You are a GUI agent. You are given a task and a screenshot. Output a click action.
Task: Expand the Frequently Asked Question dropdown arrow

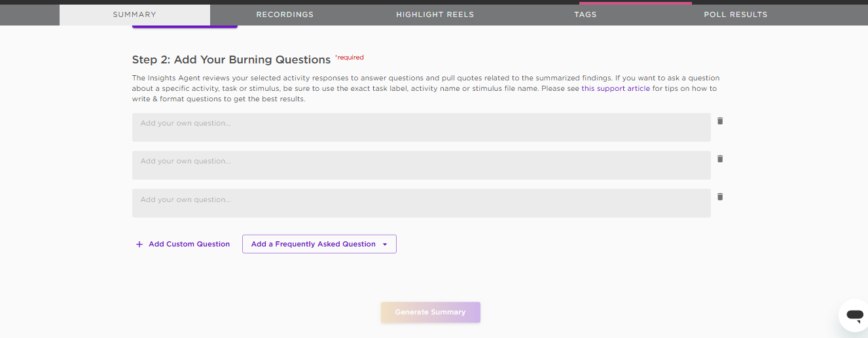[385, 245]
